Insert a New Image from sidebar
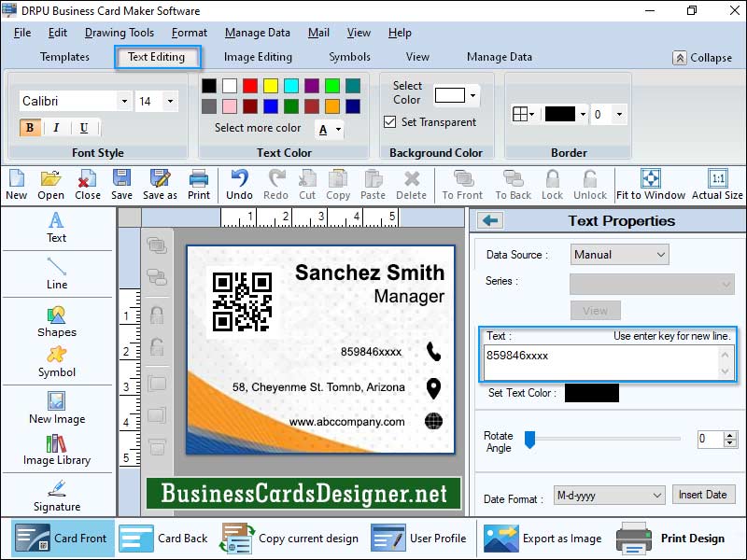 pos(57,408)
